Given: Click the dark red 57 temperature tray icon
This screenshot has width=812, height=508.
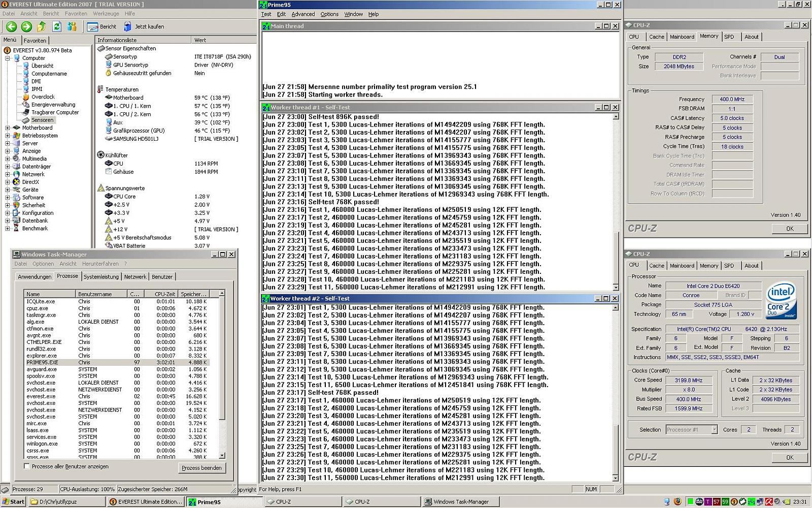Looking at the screenshot, I should 717,501.
